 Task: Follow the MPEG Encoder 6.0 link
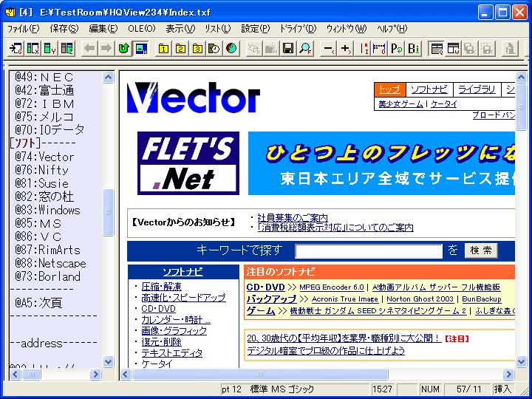click(332, 287)
